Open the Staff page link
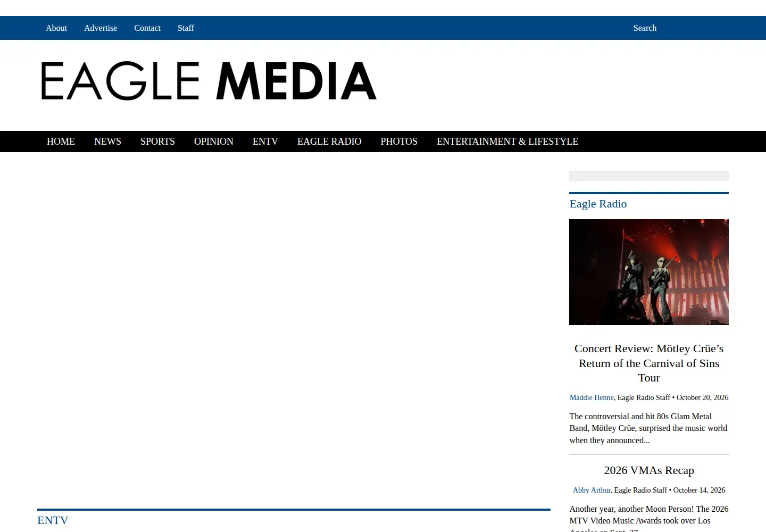 [186, 28]
